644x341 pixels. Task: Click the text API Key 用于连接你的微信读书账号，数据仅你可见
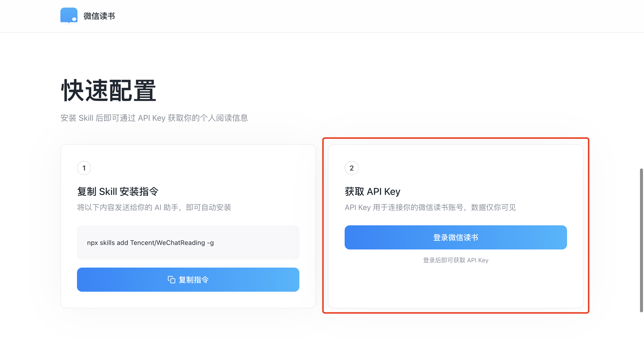(x=430, y=207)
